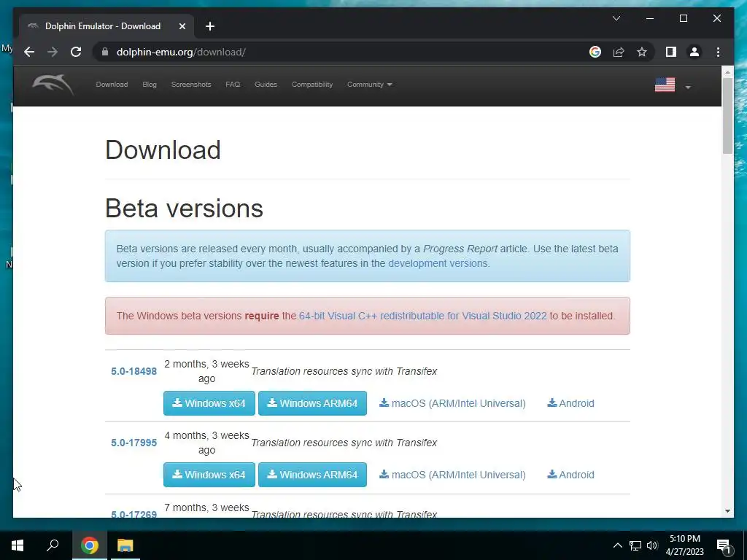Screen dimensions: 747x560
Task: Click the browser forward arrow
Action: tap(53, 52)
